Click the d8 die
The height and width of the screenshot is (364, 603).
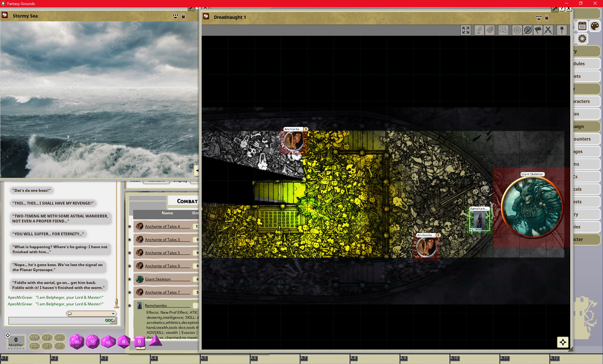coord(124,342)
